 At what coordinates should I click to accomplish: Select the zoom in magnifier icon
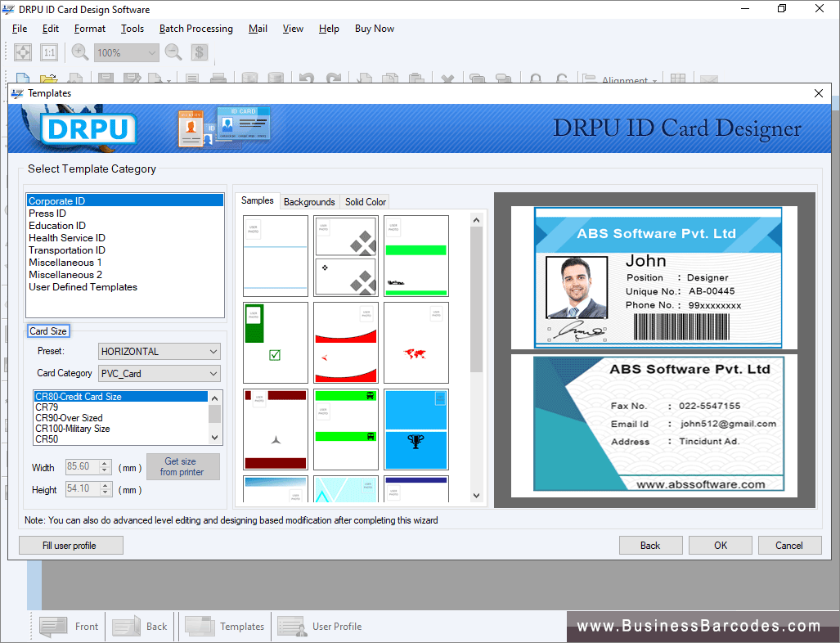click(x=79, y=52)
